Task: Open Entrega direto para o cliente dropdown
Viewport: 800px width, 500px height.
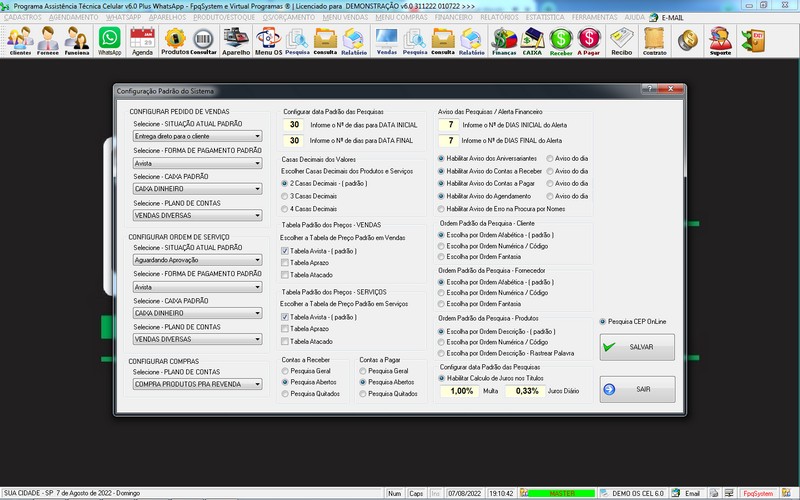Action: pyautogui.click(x=197, y=136)
